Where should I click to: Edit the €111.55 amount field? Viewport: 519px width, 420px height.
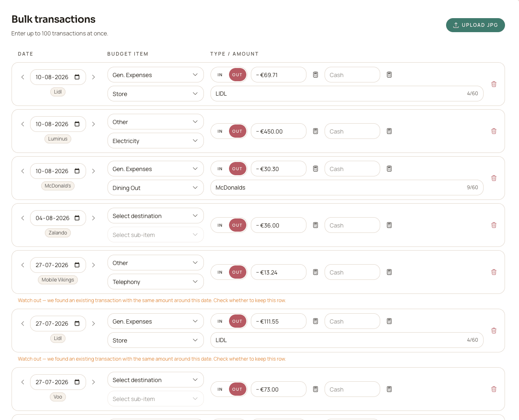278,321
